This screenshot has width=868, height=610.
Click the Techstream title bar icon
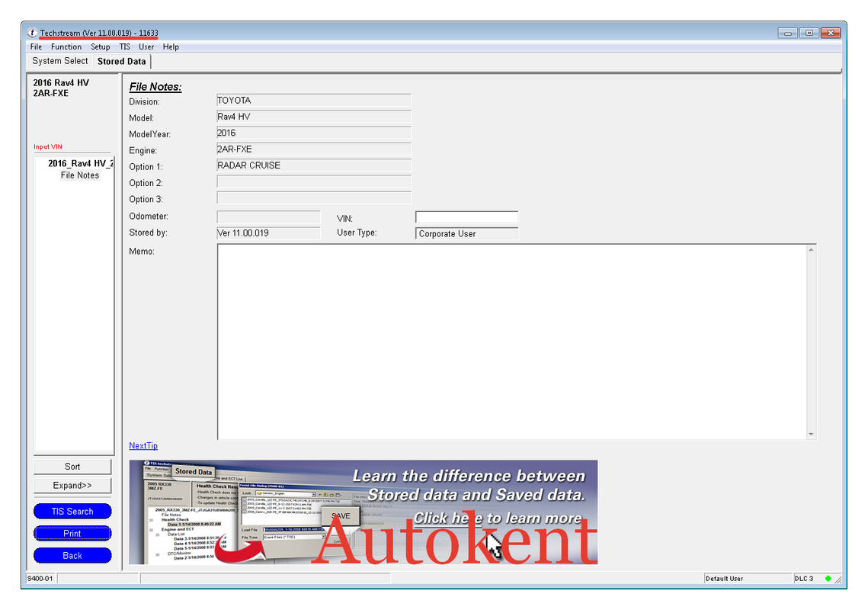tap(32, 33)
